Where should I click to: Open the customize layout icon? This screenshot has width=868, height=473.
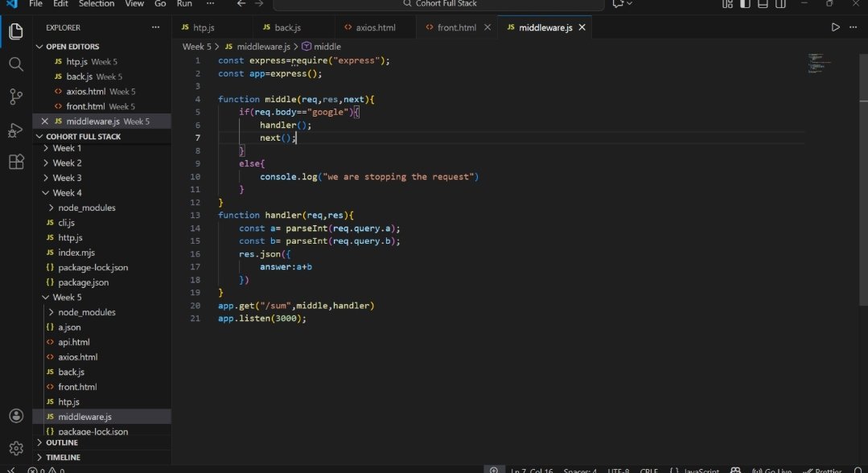[727, 4]
